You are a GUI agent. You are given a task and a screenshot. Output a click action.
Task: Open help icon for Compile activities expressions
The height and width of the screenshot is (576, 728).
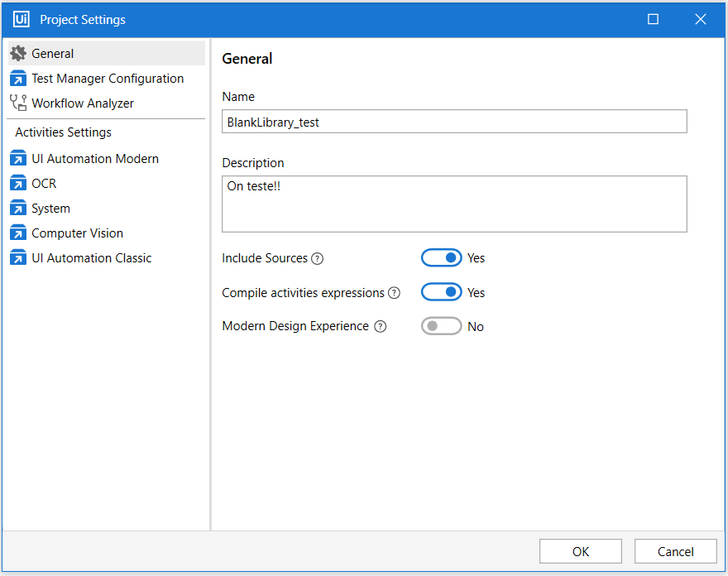(x=395, y=293)
